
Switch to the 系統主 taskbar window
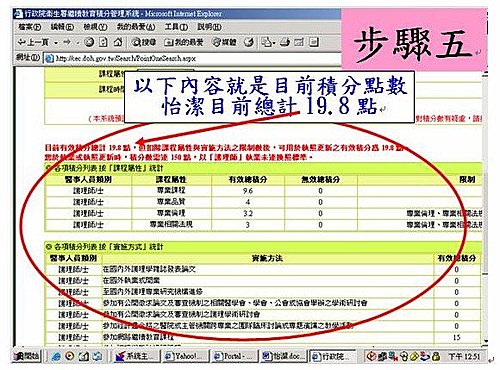point(135,357)
